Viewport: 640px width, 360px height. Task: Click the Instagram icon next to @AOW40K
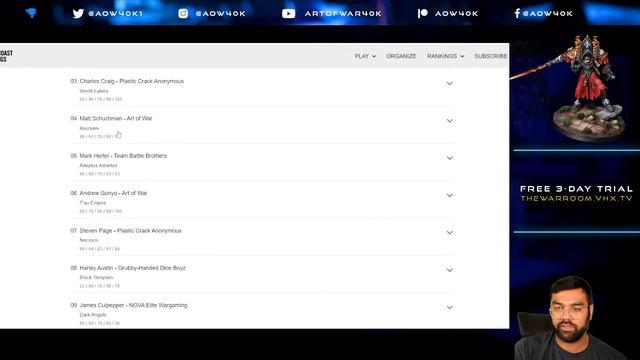click(x=183, y=13)
